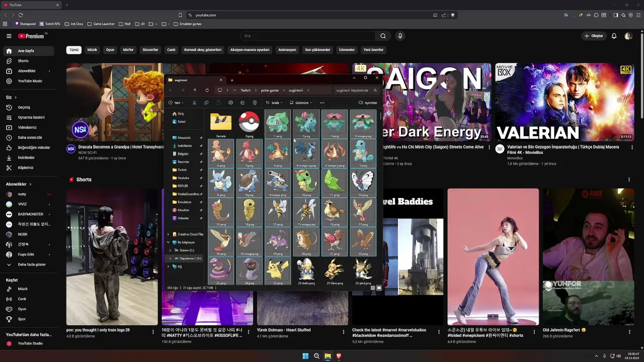Switch to the YouTube browser tab

tap(31, 5)
